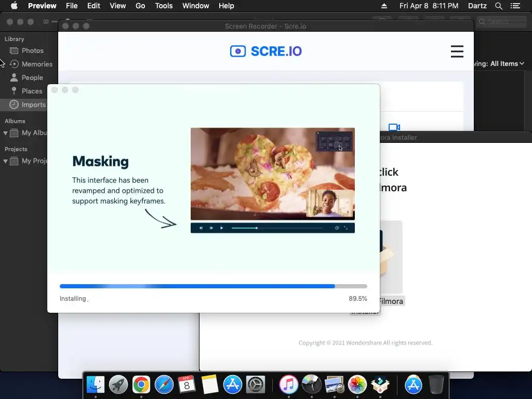
Task: Click the Search field in Photos window
Action: point(501,22)
